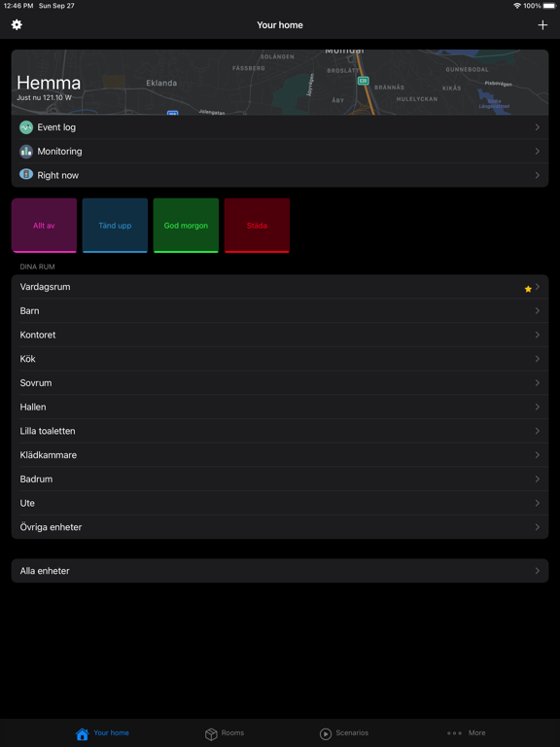Screen dimensions: 560x747
Task: Open the Ute room
Action: pos(280,503)
